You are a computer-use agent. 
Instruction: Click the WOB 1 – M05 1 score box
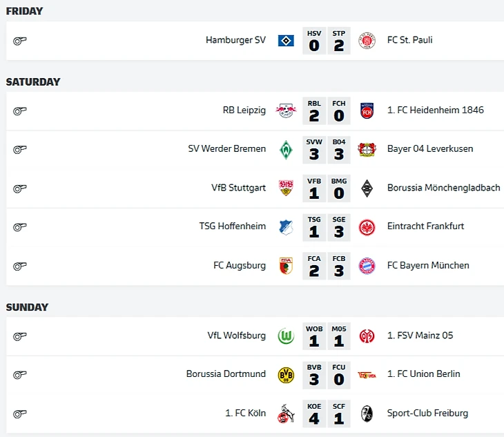coord(327,336)
